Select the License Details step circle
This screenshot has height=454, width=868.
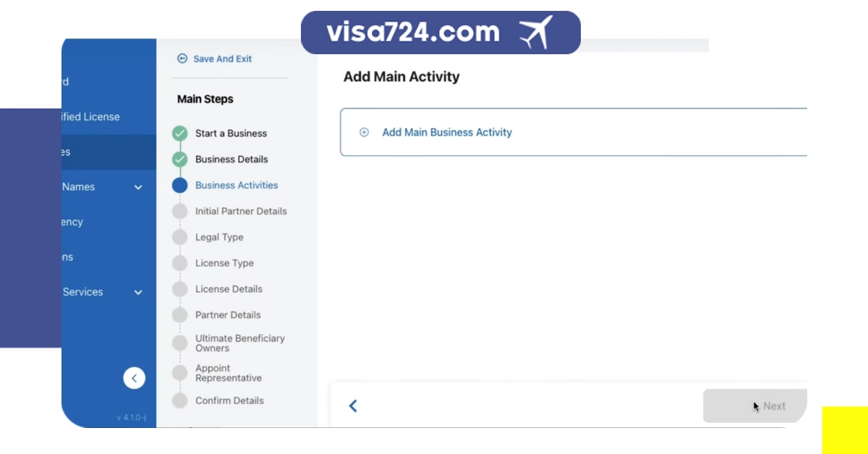[x=179, y=289]
